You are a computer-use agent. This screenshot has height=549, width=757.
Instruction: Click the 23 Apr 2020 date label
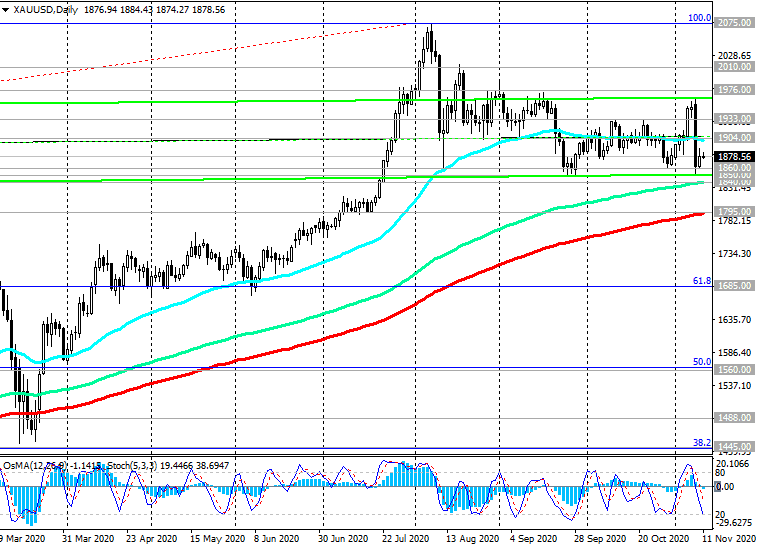point(152,538)
